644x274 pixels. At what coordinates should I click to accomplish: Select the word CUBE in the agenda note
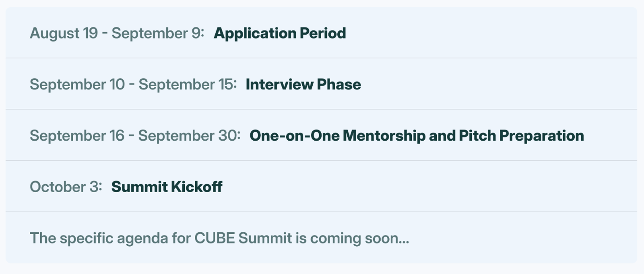(215, 238)
